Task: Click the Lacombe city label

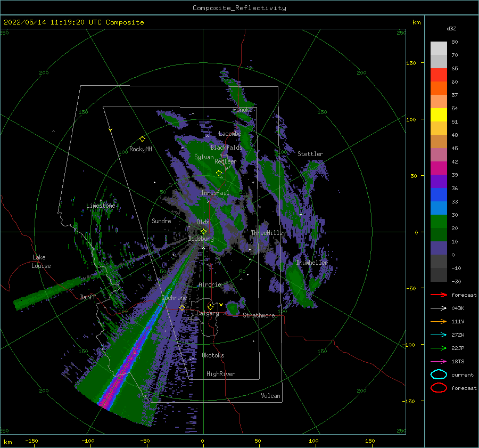Action: pos(230,134)
